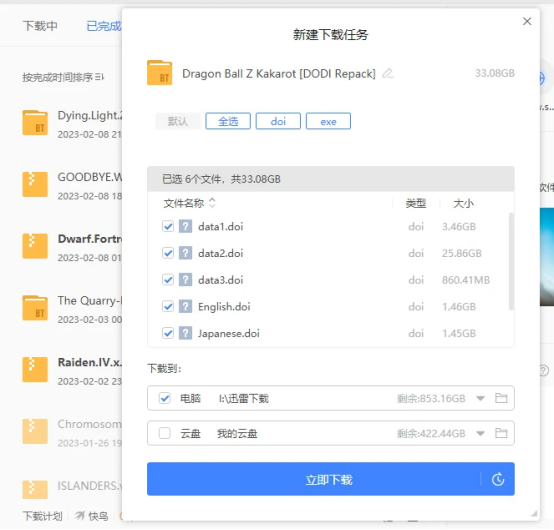Click the 大小 column header
Image resolution: width=554 pixels, height=530 pixels.
click(463, 203)
